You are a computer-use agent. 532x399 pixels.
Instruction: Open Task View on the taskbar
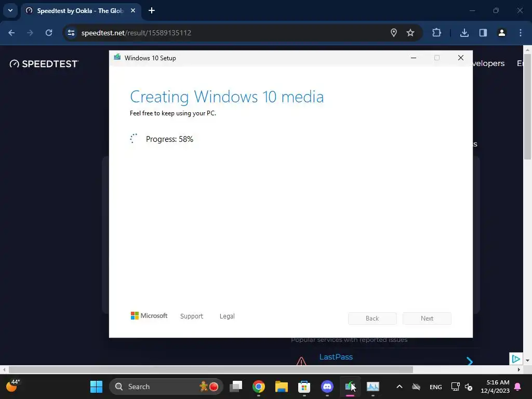coord(236,387)
